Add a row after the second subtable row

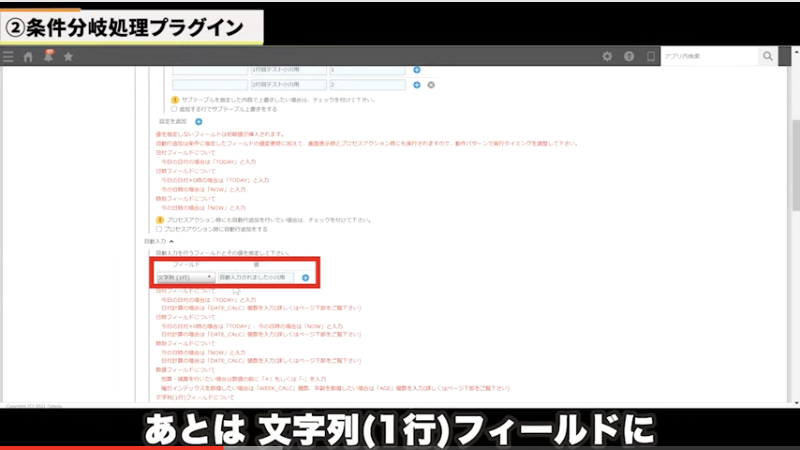tap(417, 86)
